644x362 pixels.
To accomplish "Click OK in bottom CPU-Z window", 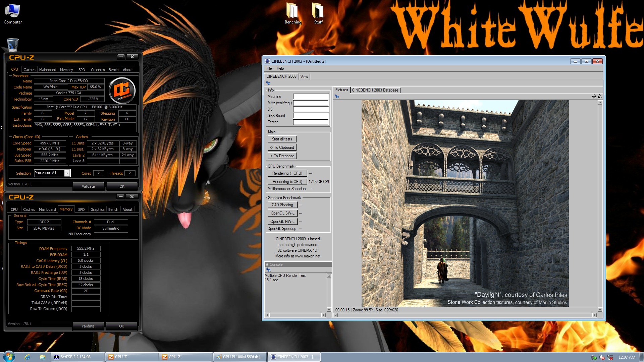I will (121, 326).
